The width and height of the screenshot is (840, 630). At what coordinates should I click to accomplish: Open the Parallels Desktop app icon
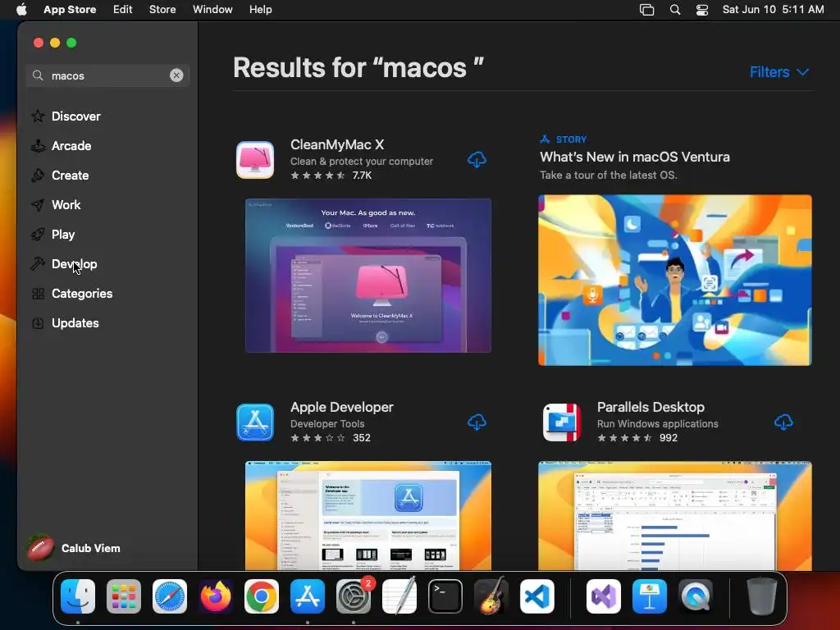click(x=561, y=422)
